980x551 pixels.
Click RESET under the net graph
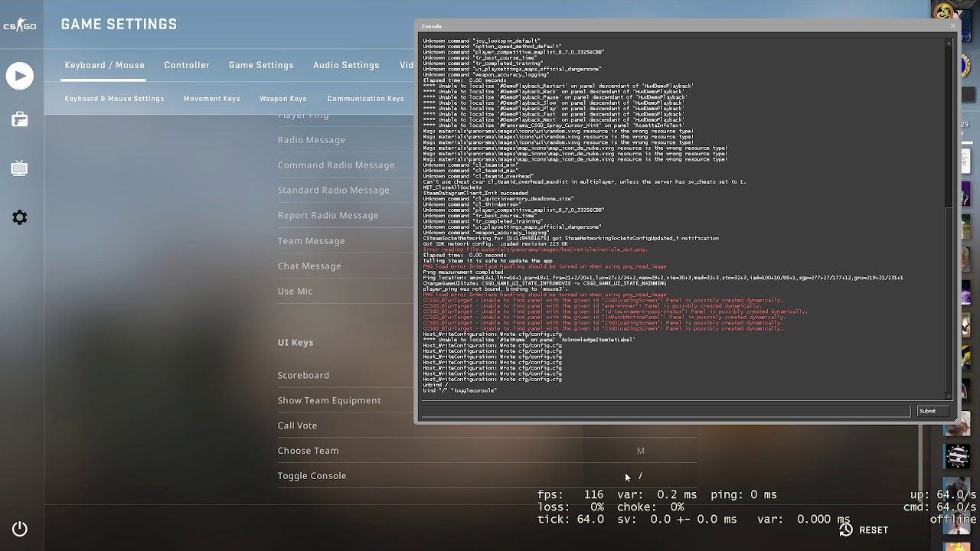point(875,529)
